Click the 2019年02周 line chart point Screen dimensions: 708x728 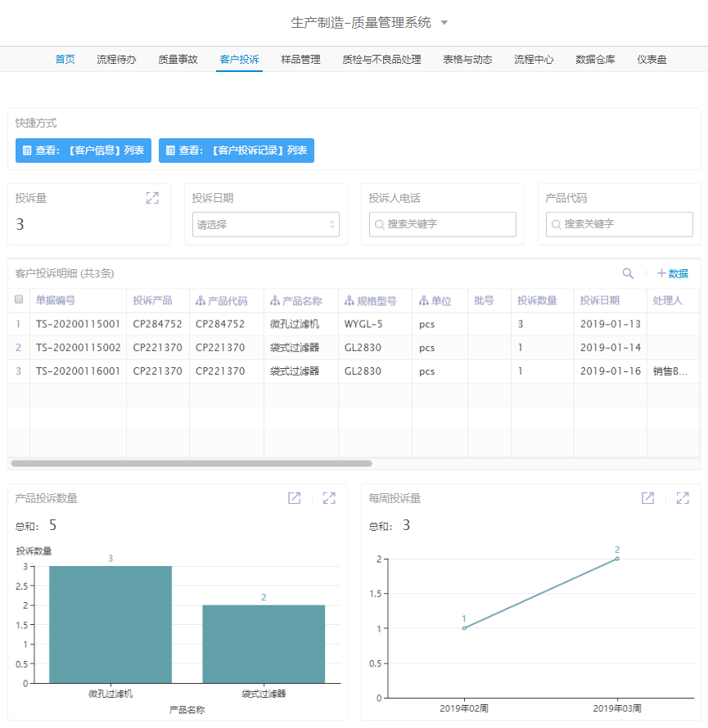(x=464, y=628)
